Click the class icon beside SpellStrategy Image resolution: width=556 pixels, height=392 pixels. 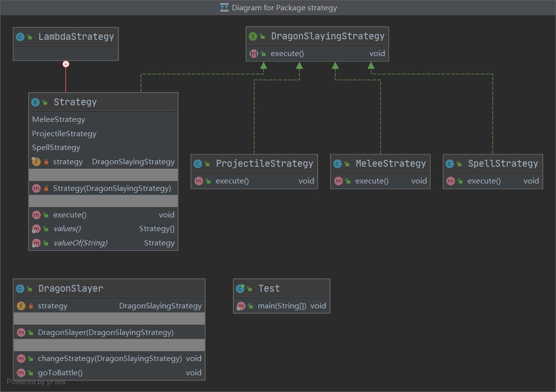(x=450, y=164)
